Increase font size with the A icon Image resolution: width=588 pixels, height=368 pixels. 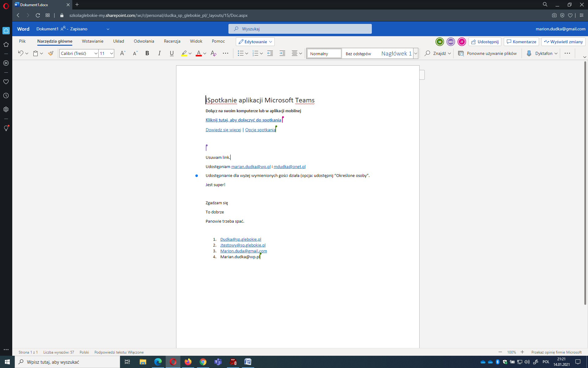tap(123, 53)
